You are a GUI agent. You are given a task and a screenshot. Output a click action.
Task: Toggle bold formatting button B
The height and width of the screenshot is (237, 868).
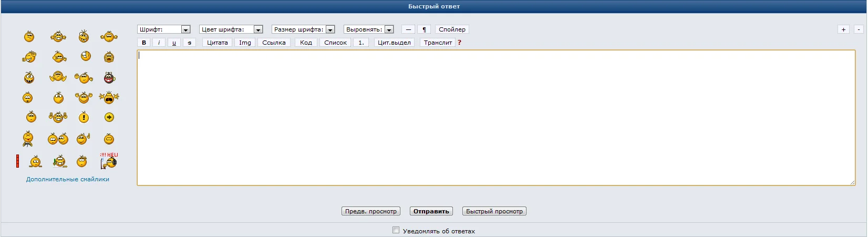pos(144,43)
